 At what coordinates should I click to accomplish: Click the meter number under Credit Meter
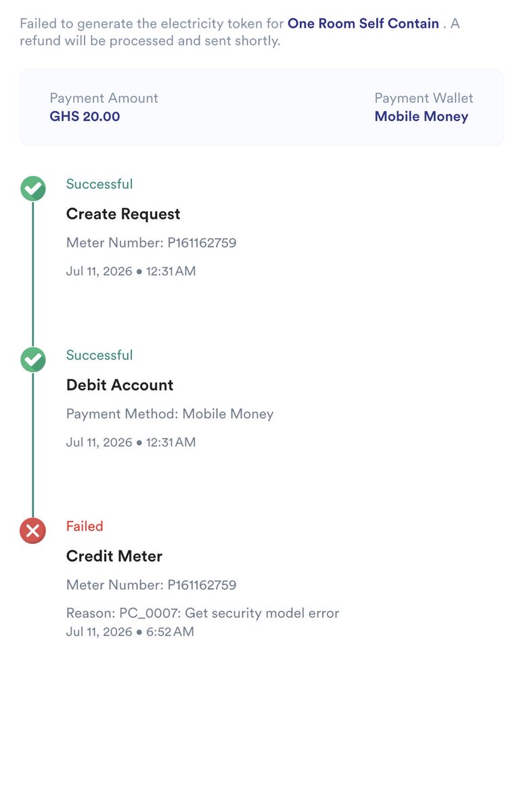coord(152,585)
